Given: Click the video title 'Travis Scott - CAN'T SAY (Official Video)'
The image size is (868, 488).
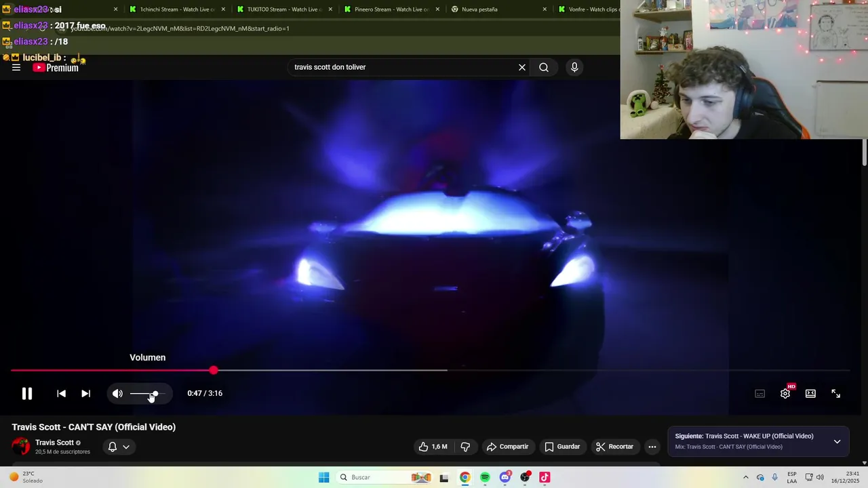Looking at the screenshot, I should (x=94, y=427).
